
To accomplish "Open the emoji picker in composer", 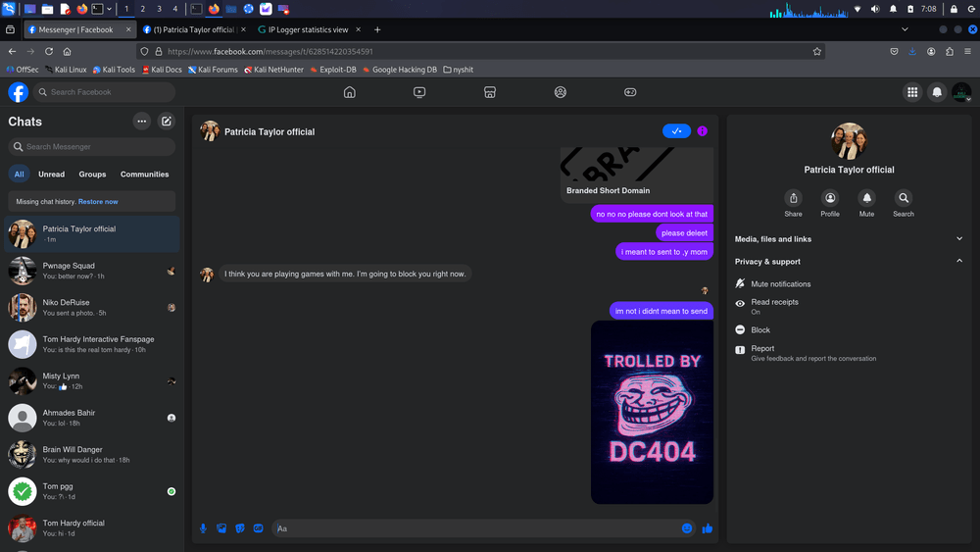I will (x=687, y=528).
